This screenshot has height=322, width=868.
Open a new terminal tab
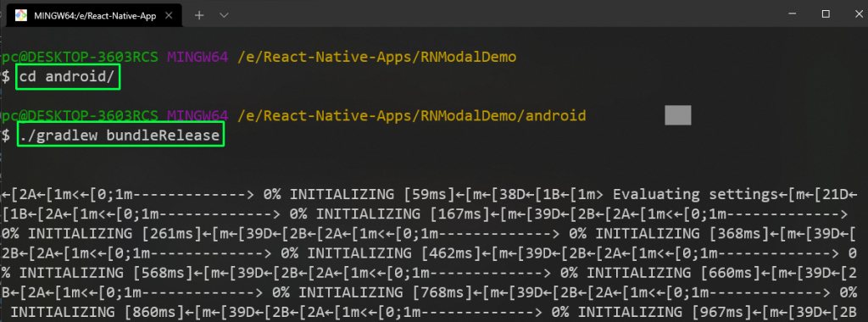(199, 15)
